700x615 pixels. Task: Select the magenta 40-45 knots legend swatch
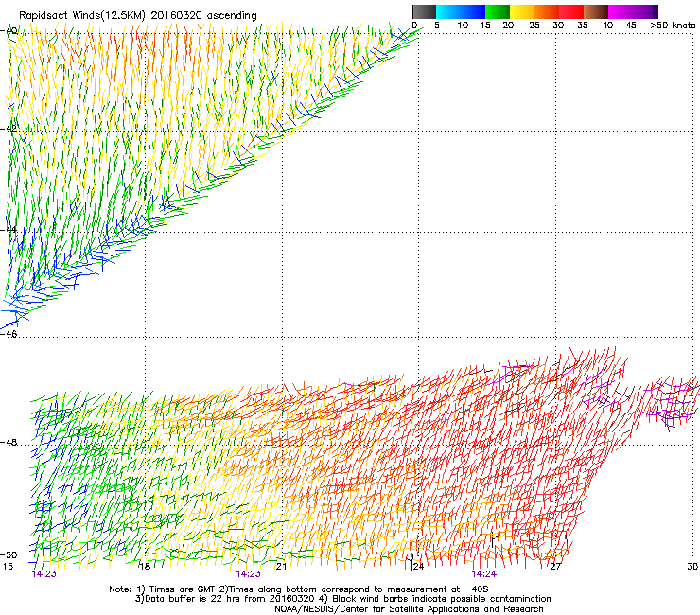click(621, 11)
